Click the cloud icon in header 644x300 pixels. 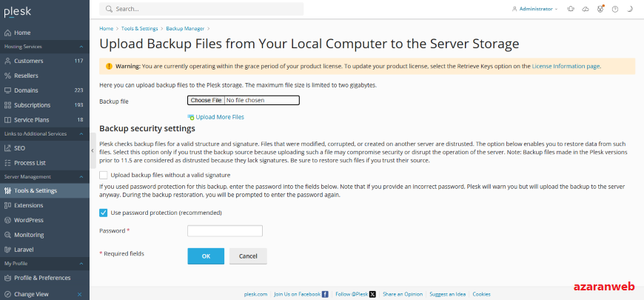(586, 9)
